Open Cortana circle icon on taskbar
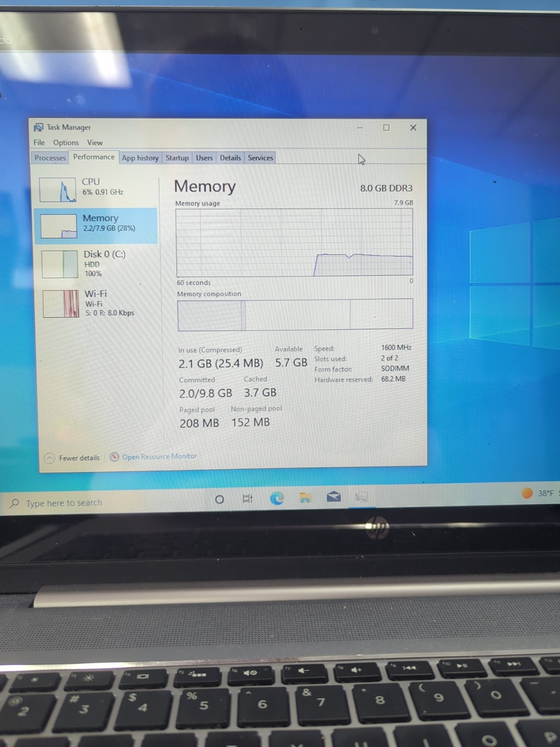This screenshot has height=747, width=560. (x=219, y=500)
